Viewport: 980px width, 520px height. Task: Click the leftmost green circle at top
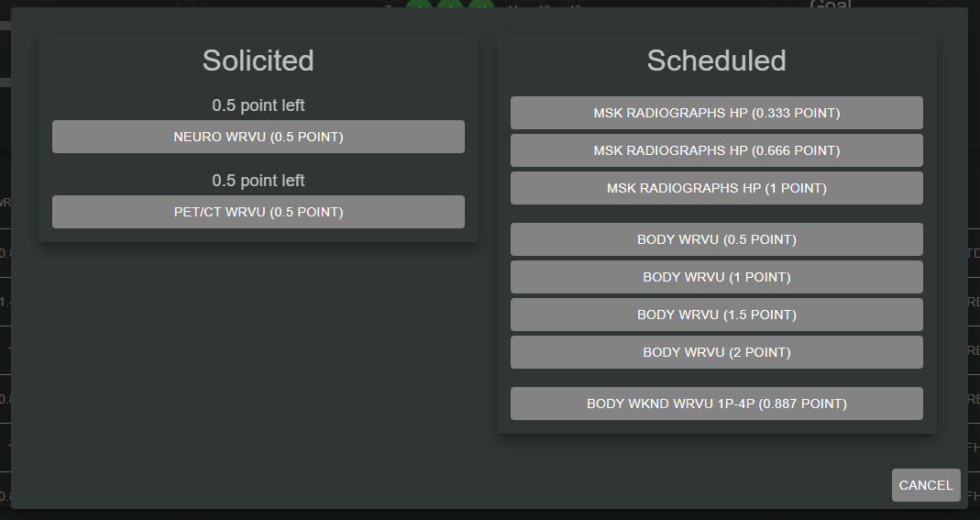419,5
